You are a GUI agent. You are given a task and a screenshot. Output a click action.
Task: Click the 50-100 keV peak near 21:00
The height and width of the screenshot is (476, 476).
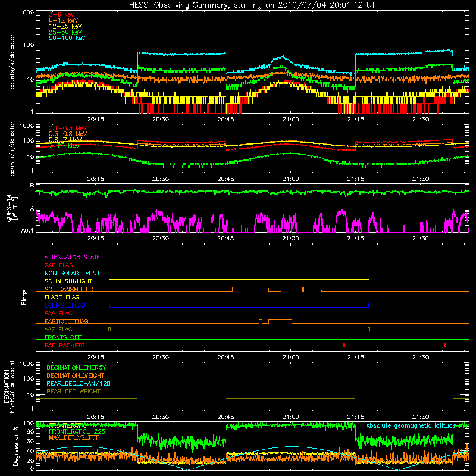(283, 57)
